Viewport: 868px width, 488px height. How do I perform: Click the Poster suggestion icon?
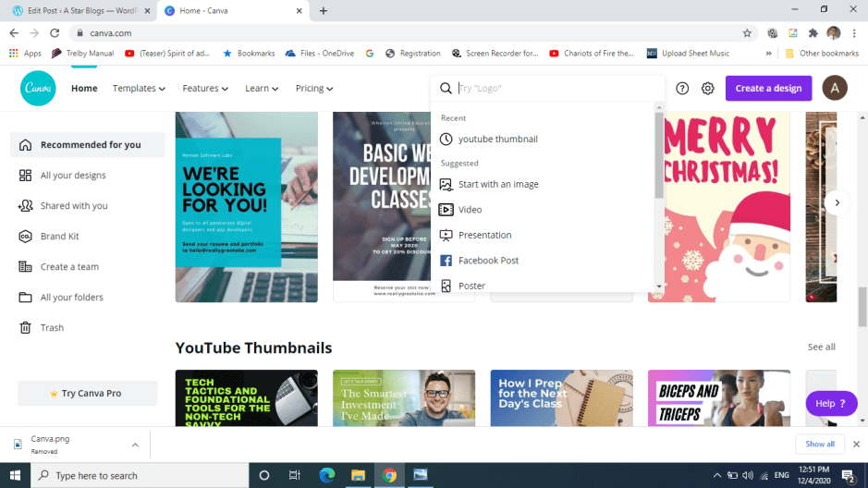[446, 286]
